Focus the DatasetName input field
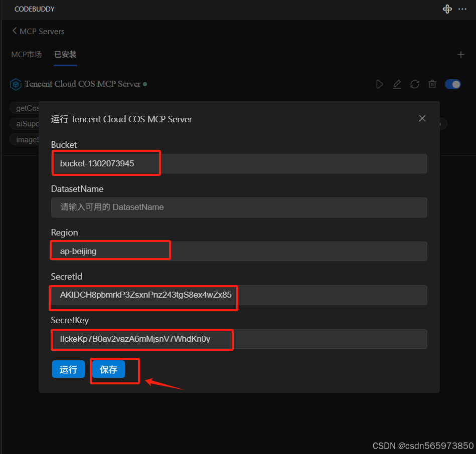This screenshot has width=476, height=454. tap(239, 207)
